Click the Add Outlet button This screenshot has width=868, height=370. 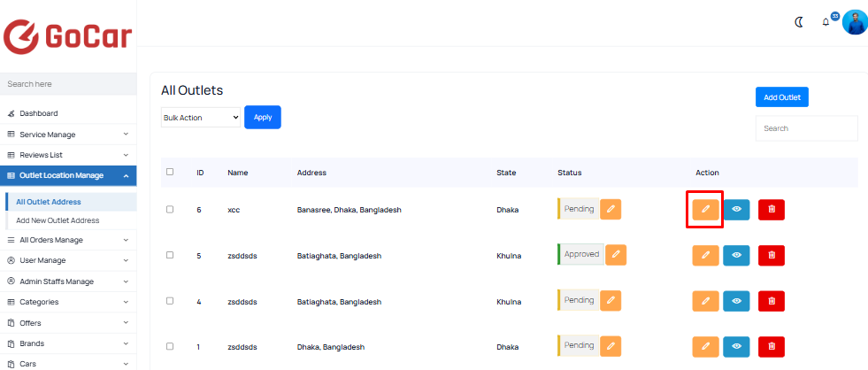(x=781, y=97)
